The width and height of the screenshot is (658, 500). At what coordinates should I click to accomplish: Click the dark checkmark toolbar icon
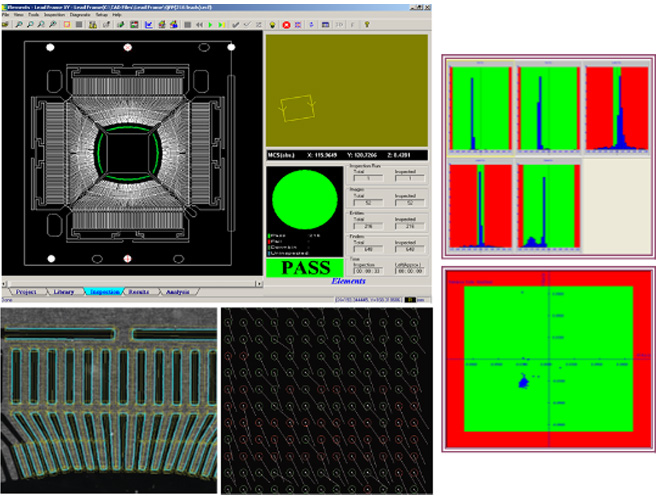[235, 25]
